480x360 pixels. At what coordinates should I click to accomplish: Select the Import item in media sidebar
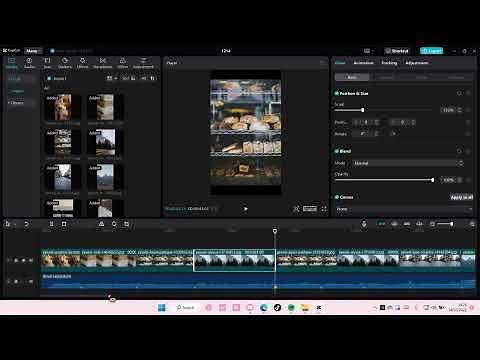[x=17, y=91]
